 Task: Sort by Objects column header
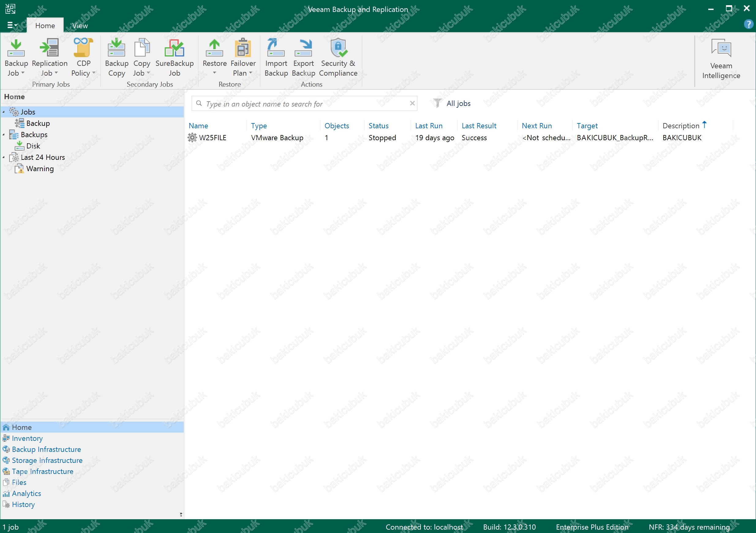[x=337, y=126]
